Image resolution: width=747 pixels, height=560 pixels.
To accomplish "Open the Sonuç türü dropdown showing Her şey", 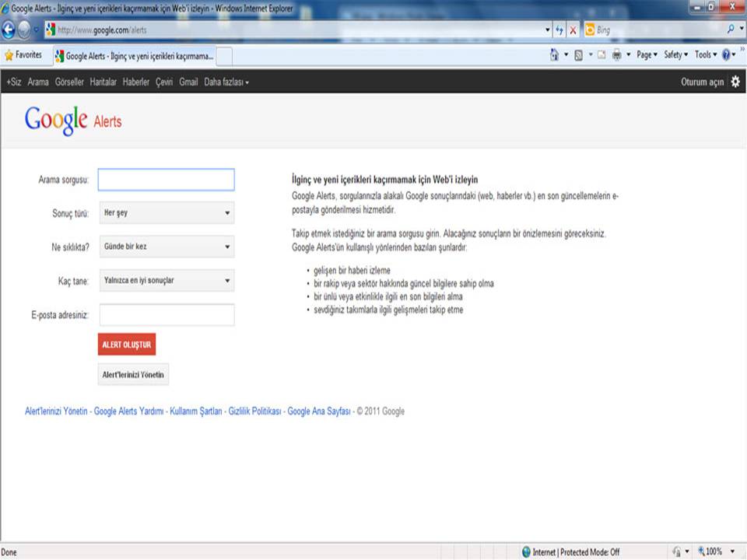I will click(x=167, y=212).
